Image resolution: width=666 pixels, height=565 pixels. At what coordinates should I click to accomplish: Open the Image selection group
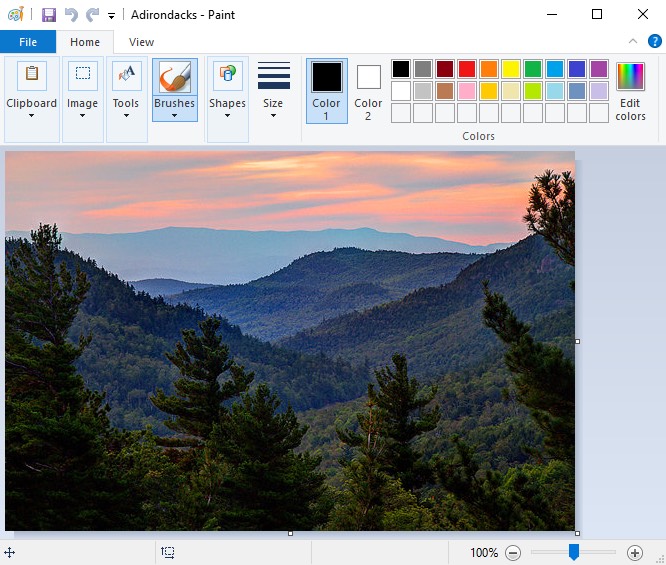coord(82,90)
